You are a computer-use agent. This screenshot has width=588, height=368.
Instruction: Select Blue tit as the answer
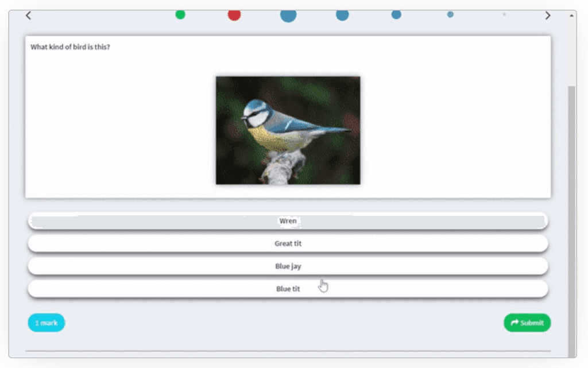288,289
